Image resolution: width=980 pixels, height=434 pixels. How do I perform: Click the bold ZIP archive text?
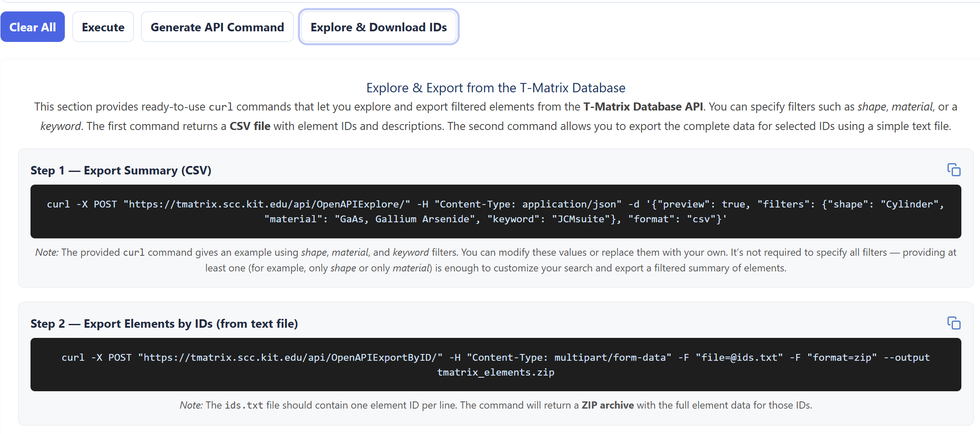pyautogui.click(x=607, y=405)
